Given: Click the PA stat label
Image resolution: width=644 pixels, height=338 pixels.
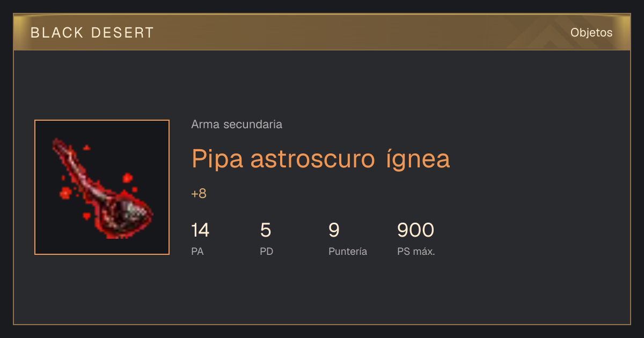Looking at the screenshot, I should [197, 251].
